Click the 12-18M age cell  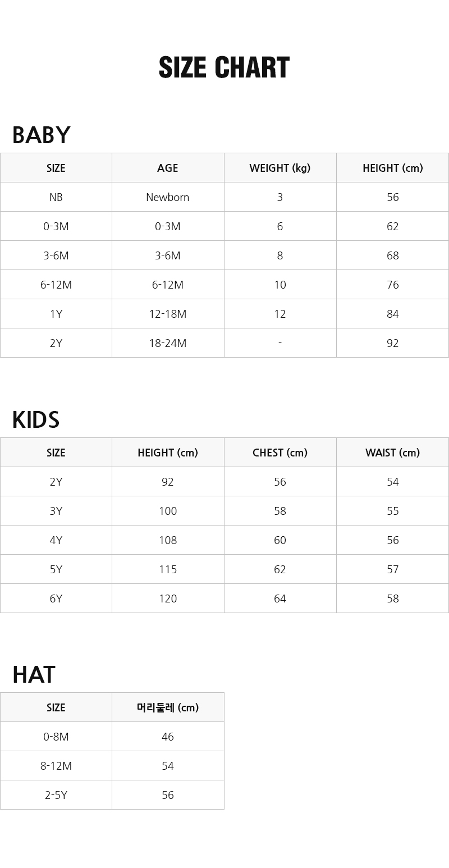(167, 314)
